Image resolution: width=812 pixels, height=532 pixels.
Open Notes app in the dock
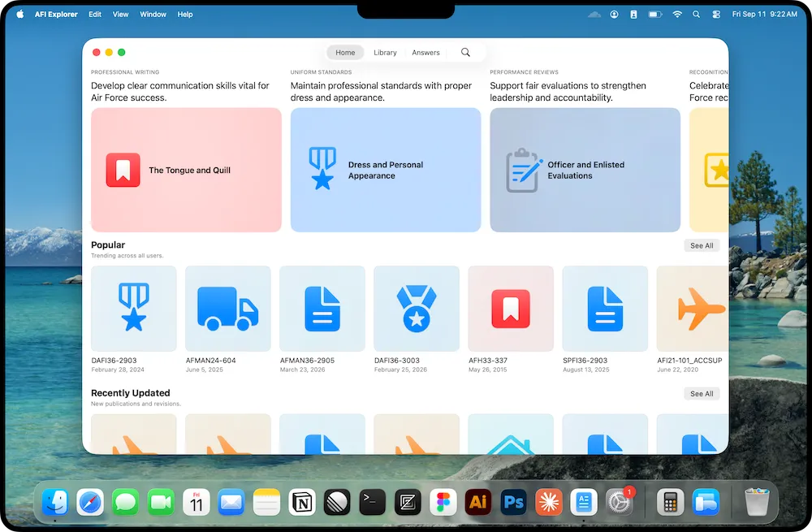pos(266,502)
